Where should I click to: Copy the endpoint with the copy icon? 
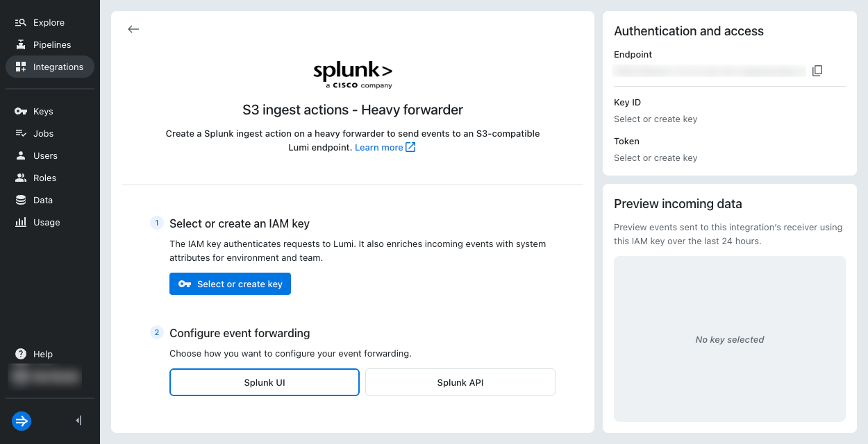817,71
